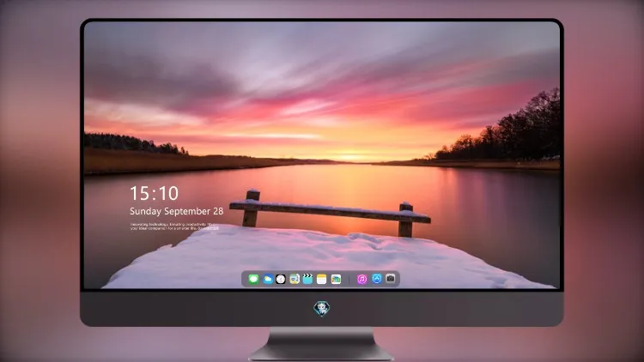This screenshot has height=362, width=644.
Task: Open the Clock app in the dock
Action: [281, 279]
